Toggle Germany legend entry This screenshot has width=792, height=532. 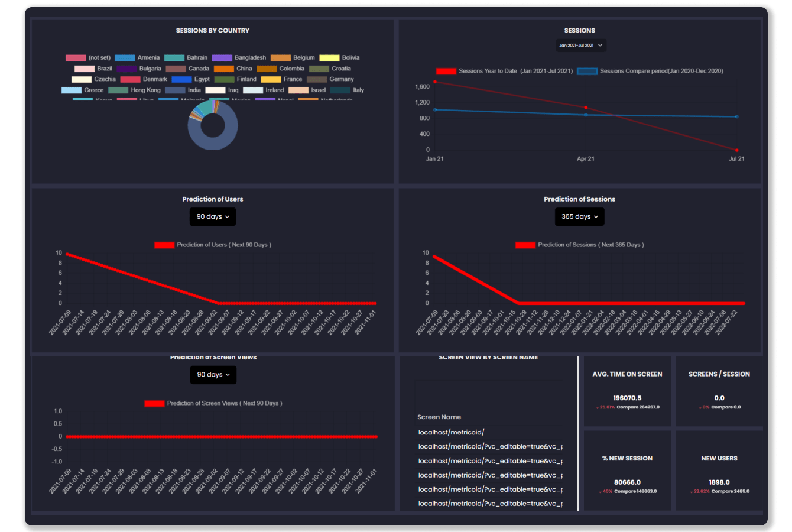click(330, 79)
